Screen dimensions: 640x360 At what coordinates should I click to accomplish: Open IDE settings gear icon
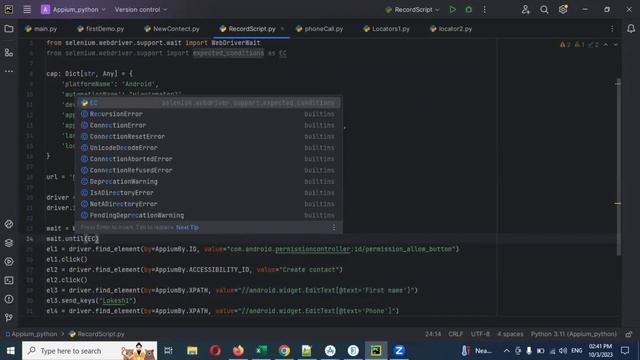(563, 9)
